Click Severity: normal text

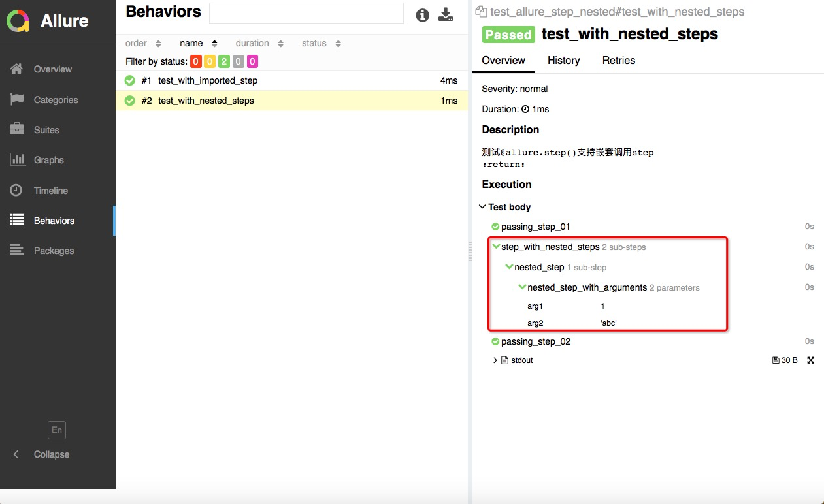coord(515,89)
